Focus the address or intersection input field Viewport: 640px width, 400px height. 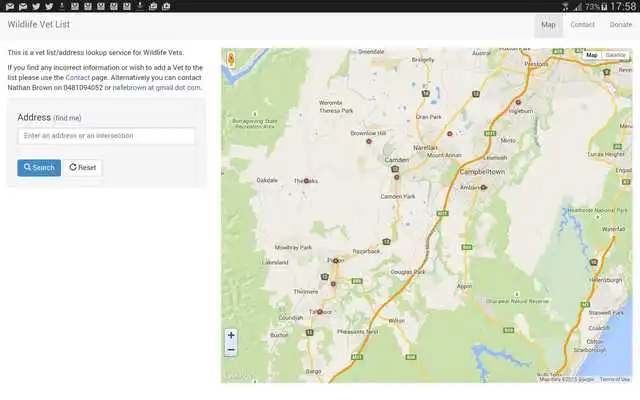pos(106,136)
